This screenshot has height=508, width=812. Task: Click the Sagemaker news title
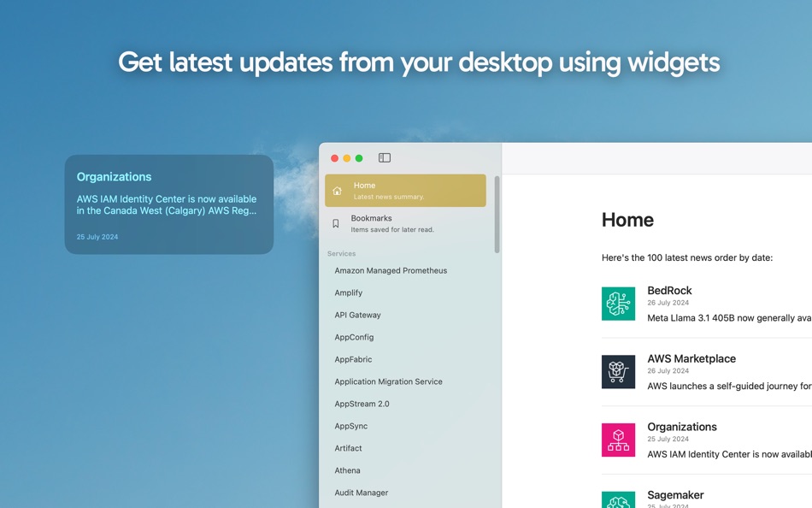pos(675,495)
